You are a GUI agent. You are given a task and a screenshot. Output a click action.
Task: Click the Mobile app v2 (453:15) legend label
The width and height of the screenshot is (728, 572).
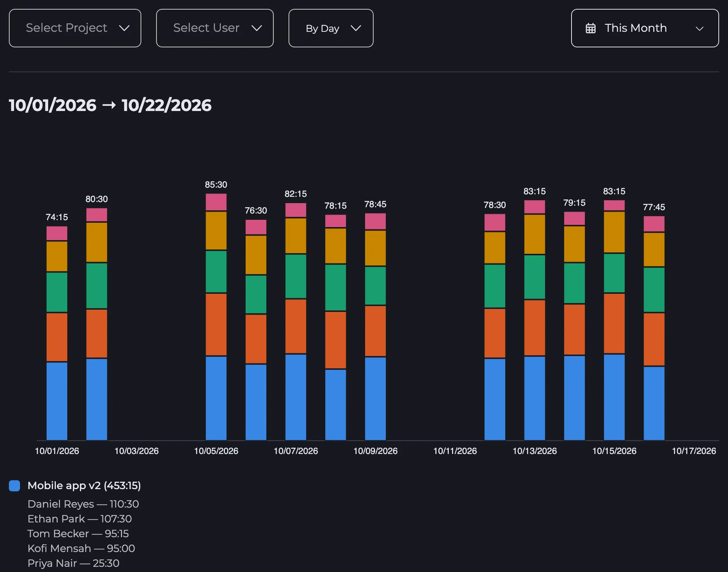[x=84, y=485]
